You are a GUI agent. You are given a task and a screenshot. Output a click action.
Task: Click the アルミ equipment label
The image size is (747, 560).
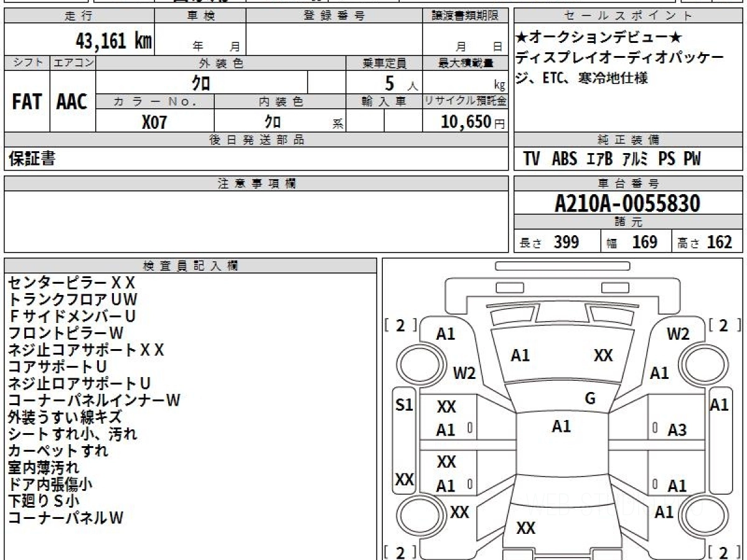[635, 159]
